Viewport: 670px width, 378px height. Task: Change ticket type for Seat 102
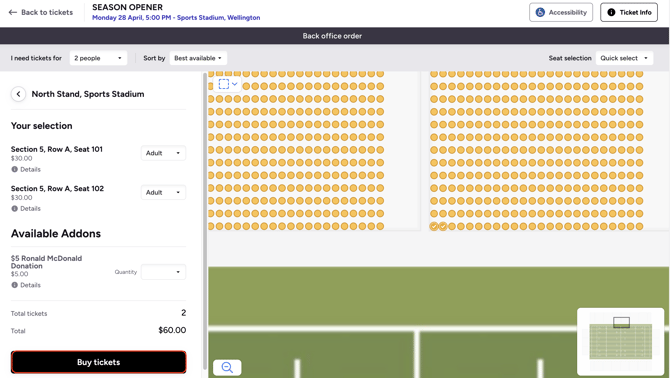[163, 192]
